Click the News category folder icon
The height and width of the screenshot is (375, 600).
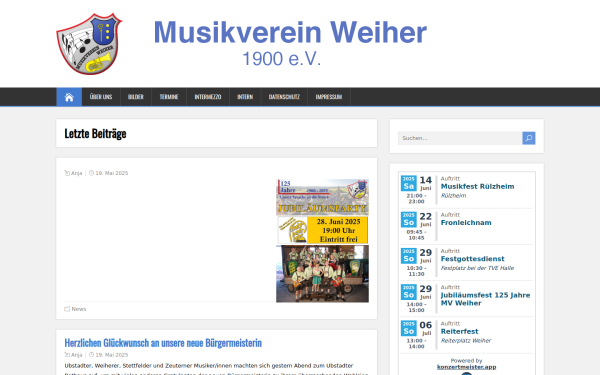67,309
